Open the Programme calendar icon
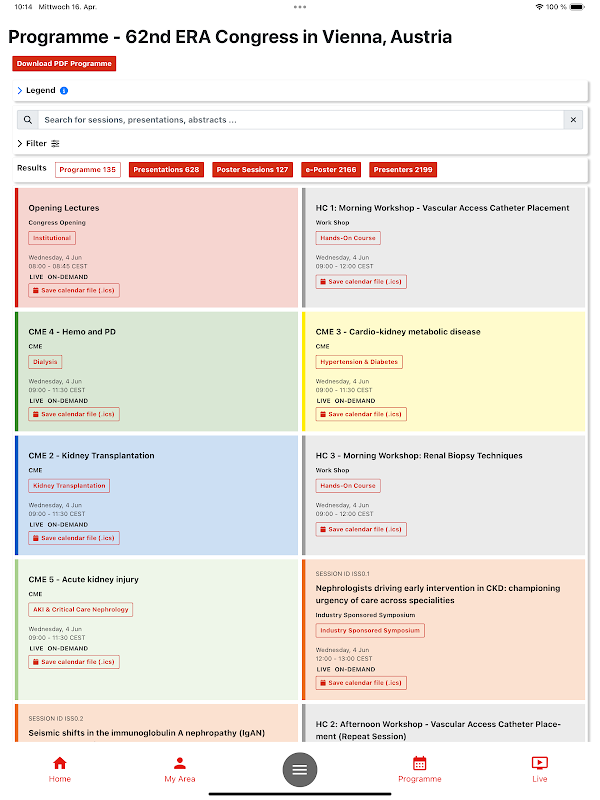 tap(419, 763)
